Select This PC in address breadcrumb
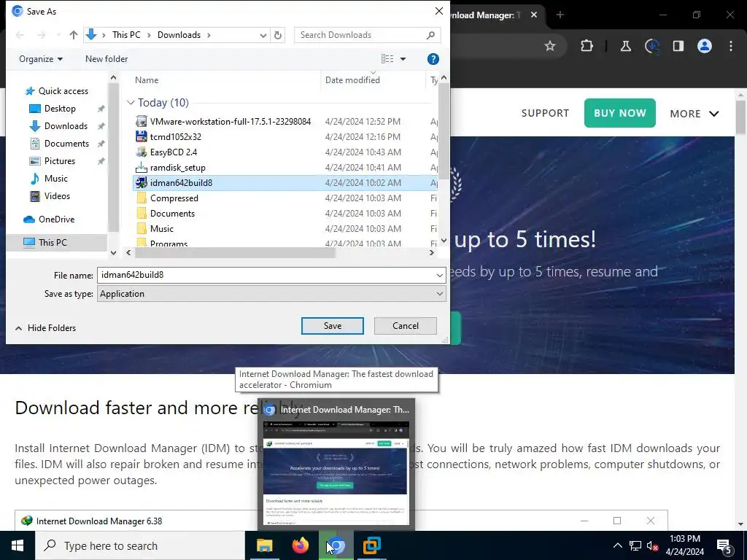 coord(126,35)
